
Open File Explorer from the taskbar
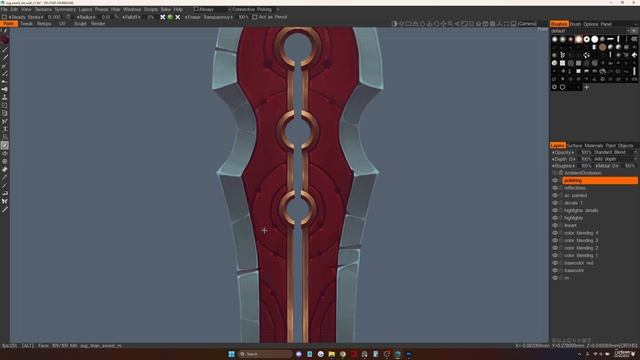(x=331, y=354)
